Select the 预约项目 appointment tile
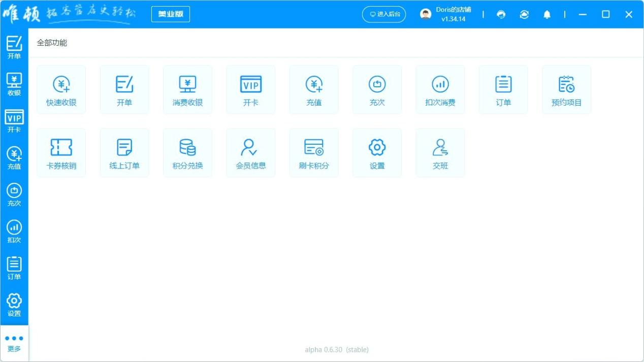The image size is (644, 362). tap(566, 89)
